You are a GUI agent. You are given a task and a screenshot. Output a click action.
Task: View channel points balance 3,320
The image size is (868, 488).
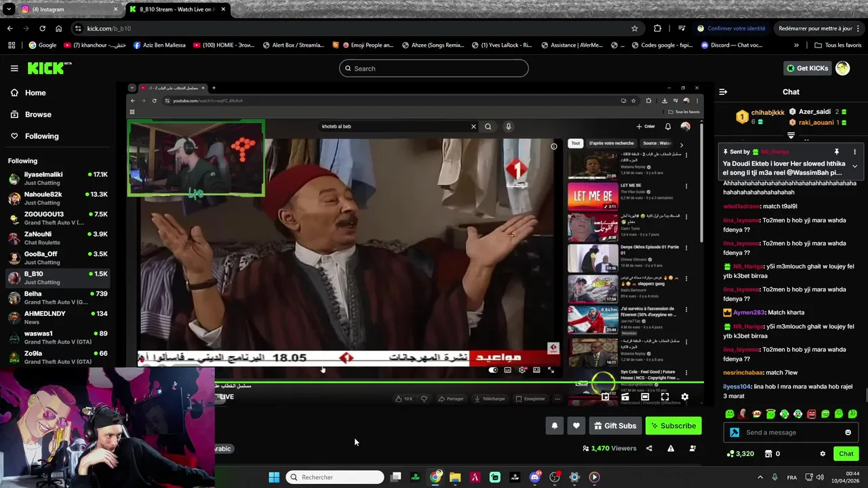pyautogui.click(x=740, y=453)
